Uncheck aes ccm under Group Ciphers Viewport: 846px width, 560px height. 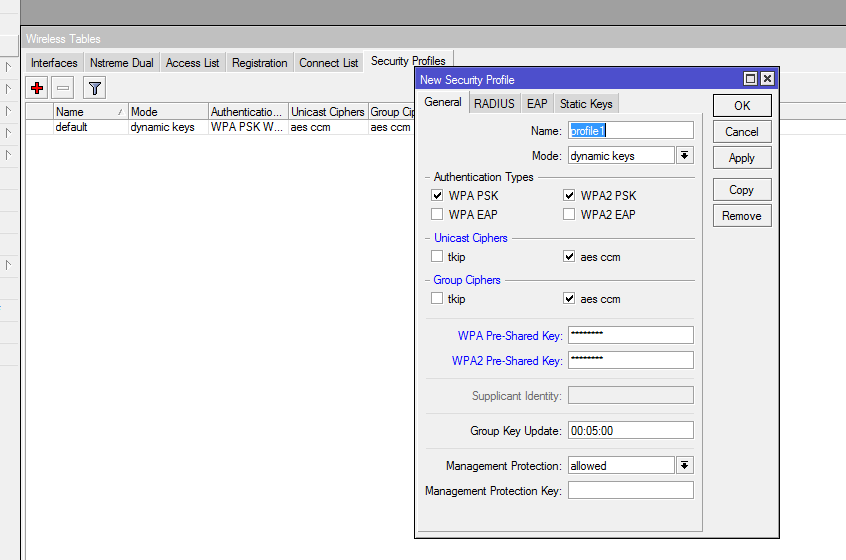click(569, 299)
